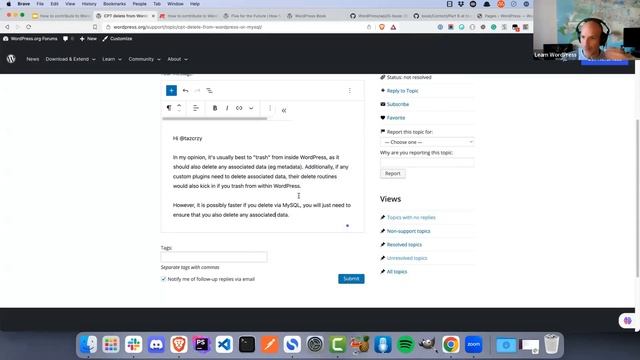The width and height of the screenshot is (640, 360).
Task: Insert a link using the link icon
Action: [x=239, y=108]
